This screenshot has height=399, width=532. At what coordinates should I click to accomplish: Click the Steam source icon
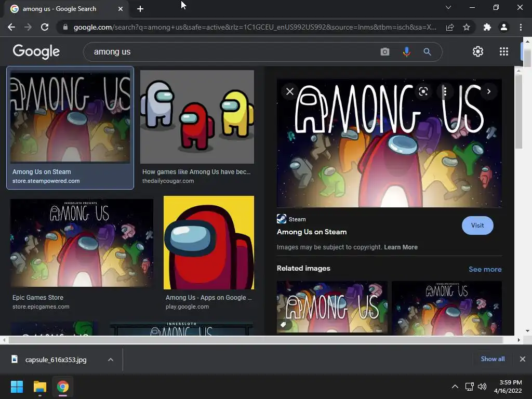pyautogui.click(x=282, y=219)
